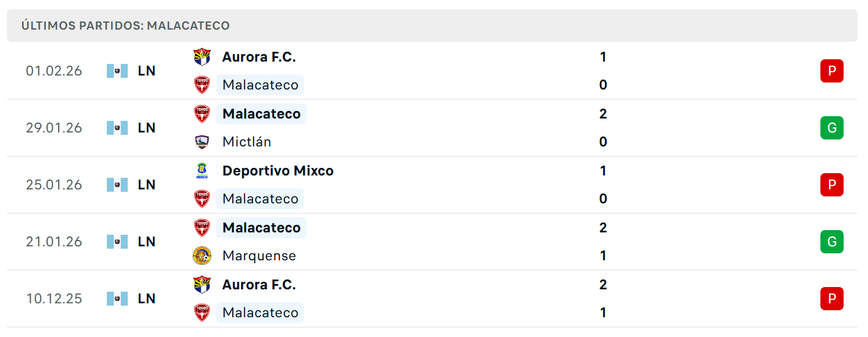The image size is (868, 337).
Task: Click red P badge for 01.02.26 match
Action: [831, 71]
